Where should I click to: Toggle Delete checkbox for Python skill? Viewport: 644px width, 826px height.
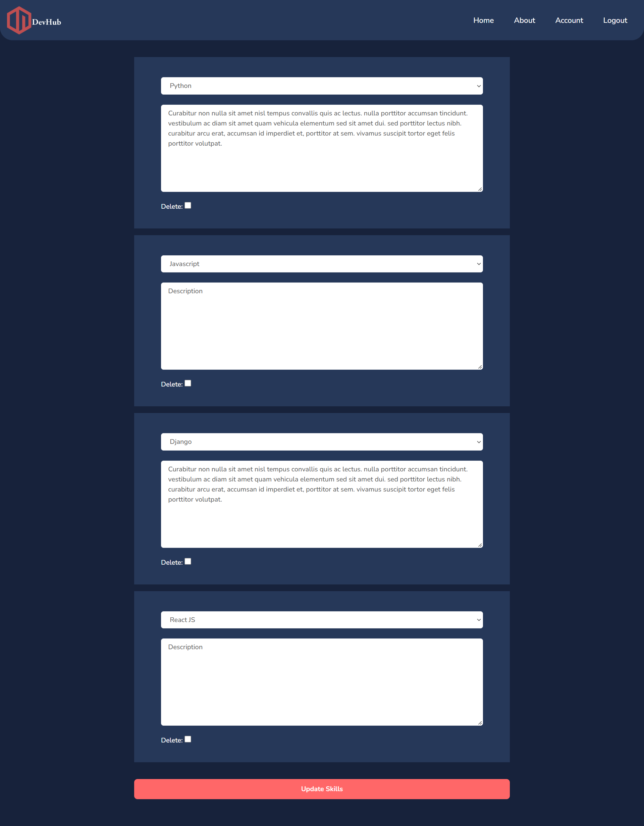[x=188, y=205]
